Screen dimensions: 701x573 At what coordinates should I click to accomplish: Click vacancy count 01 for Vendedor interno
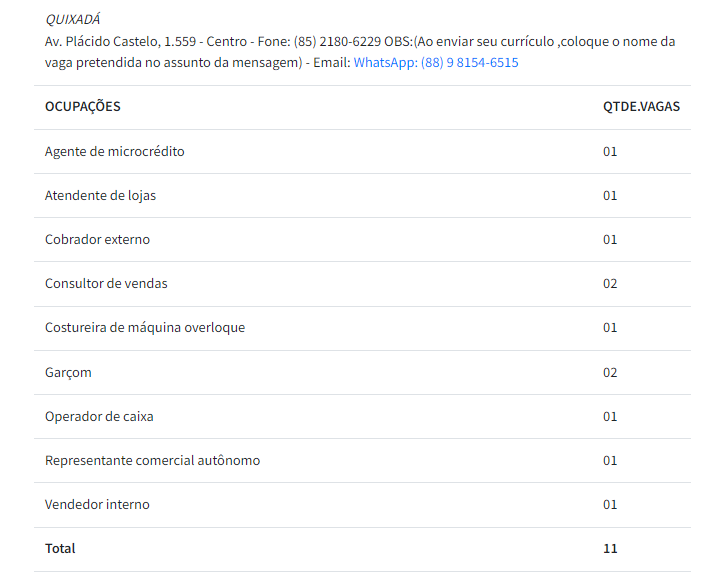point(610,505)
